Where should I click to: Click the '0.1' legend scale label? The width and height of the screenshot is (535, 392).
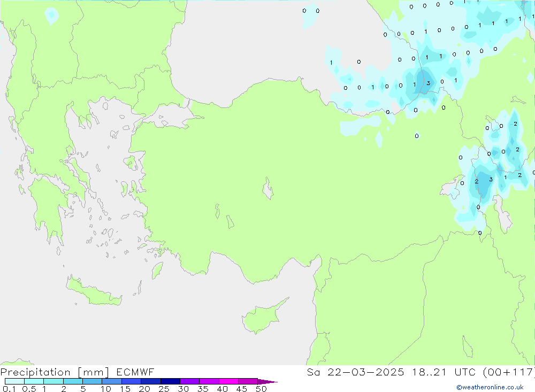pyautogui.click(x=9, y=389)
